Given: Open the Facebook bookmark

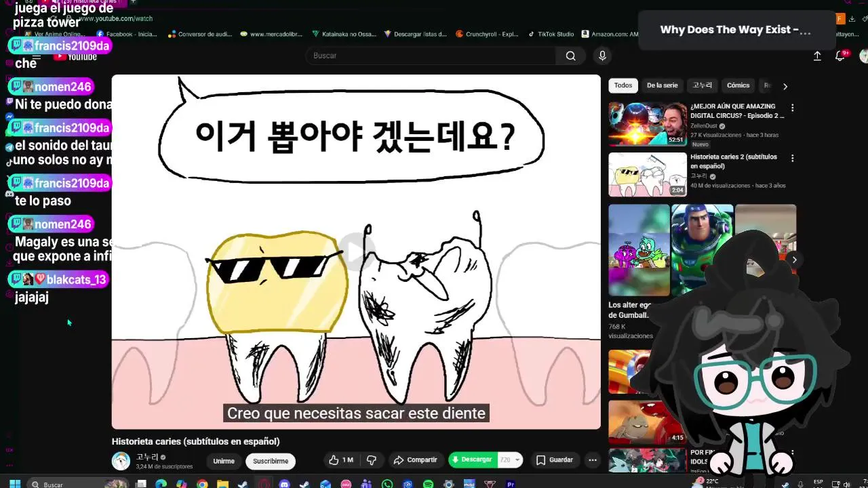Looking at the screenshot, I should click(x=127, y=34).
